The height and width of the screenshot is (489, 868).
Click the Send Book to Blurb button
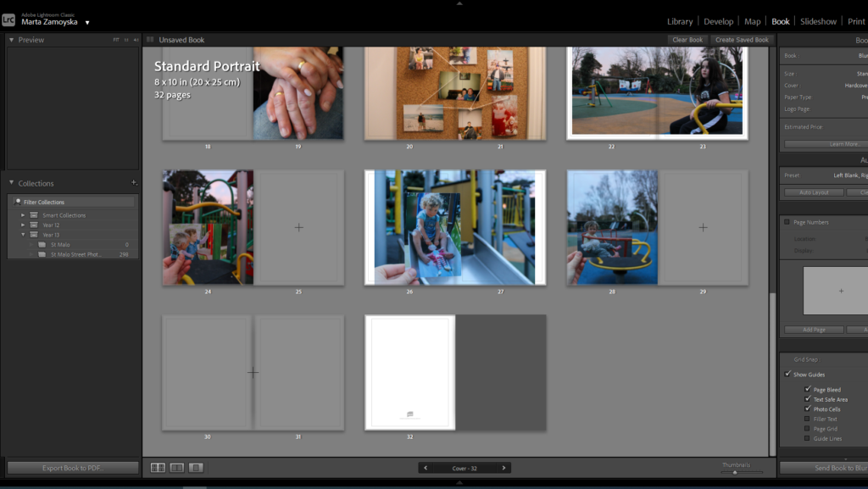click(x=824, y=468)
